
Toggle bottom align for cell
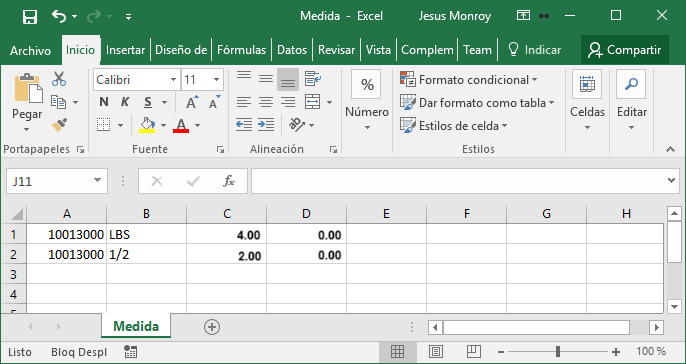(x=288, y=79)
